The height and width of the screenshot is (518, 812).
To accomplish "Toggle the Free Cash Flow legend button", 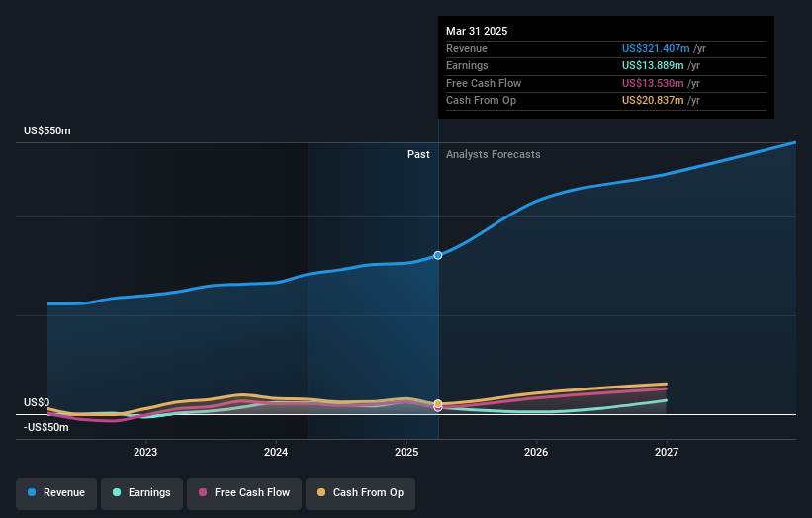I will coord(244,493).
